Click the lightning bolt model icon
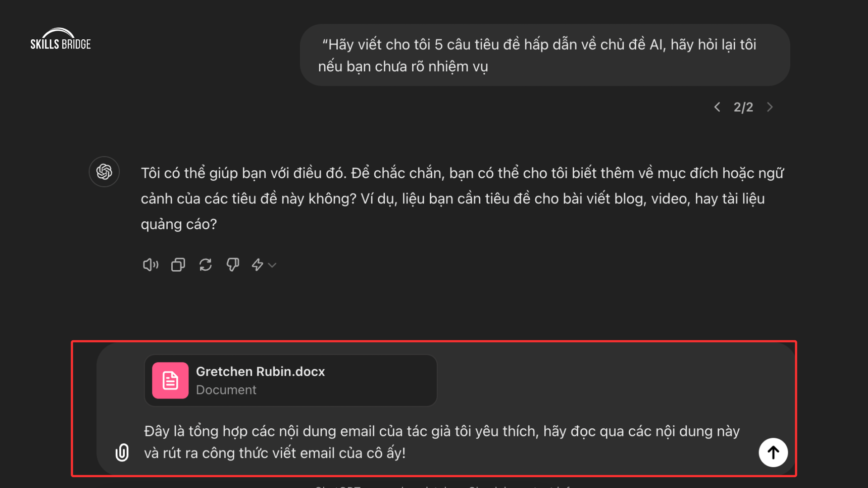Viewport: 868px width, 488px height. point(258,265)
